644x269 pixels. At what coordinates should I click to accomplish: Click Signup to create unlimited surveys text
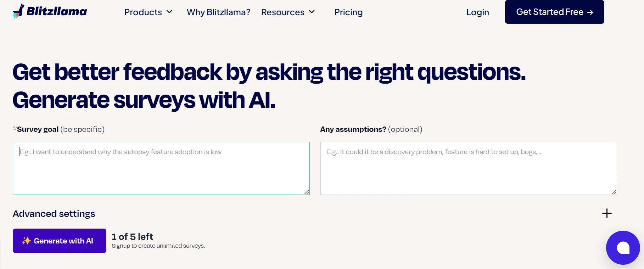click(x=158, y=245)
